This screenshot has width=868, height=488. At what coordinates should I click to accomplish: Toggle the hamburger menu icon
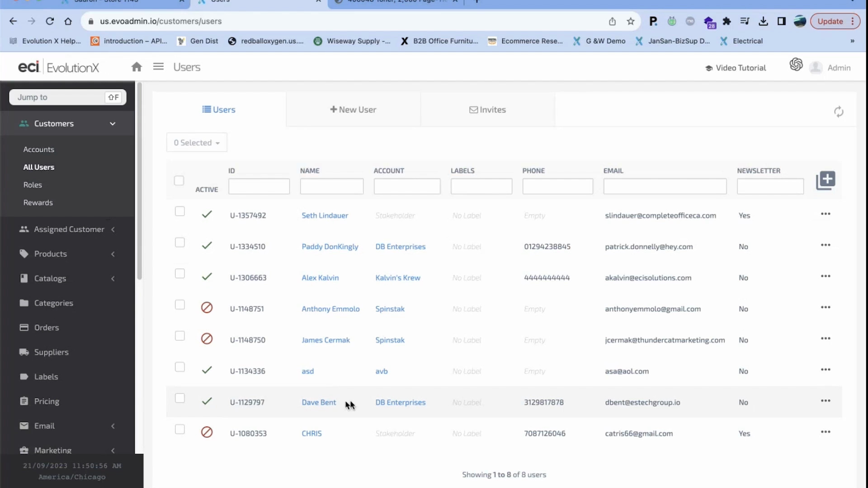click(x=158, y=67)
